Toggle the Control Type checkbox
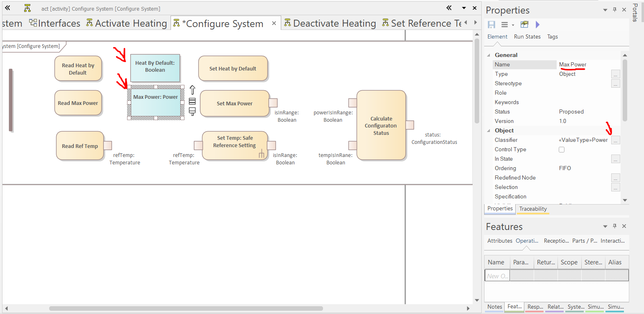 [x=562, y=150]
